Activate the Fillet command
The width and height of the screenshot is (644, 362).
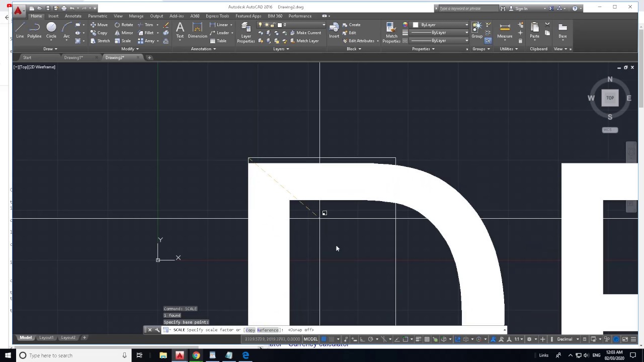click(146, 33)
